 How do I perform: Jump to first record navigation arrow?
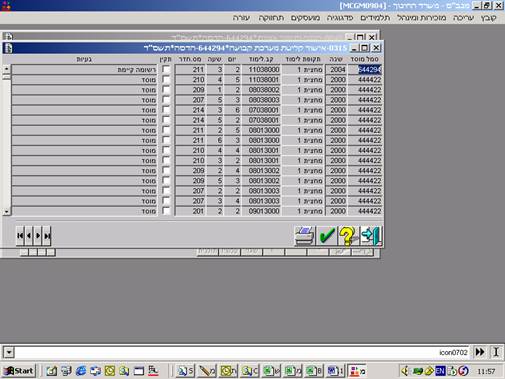[x=20, y=236]
